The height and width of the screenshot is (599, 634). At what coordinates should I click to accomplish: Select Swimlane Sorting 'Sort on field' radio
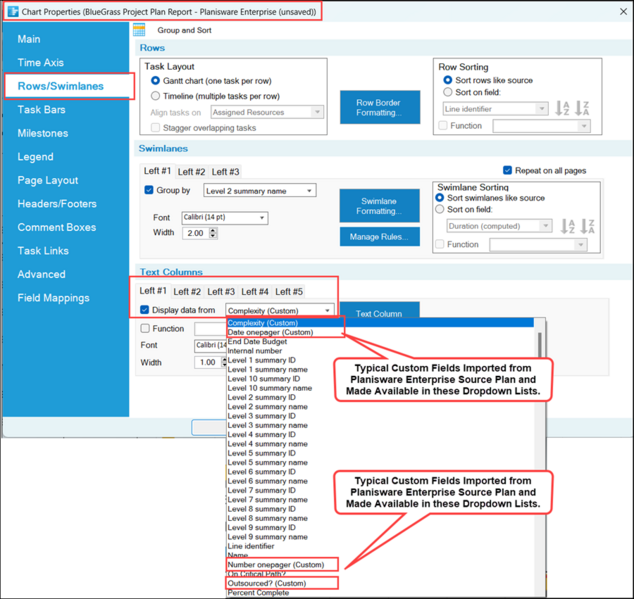click(x=440, y=209)
